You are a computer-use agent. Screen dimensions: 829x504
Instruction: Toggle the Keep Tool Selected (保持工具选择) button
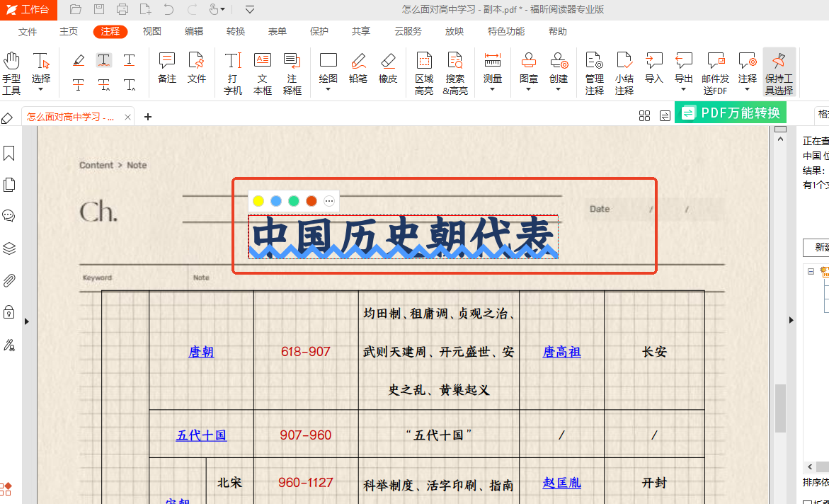779,72
